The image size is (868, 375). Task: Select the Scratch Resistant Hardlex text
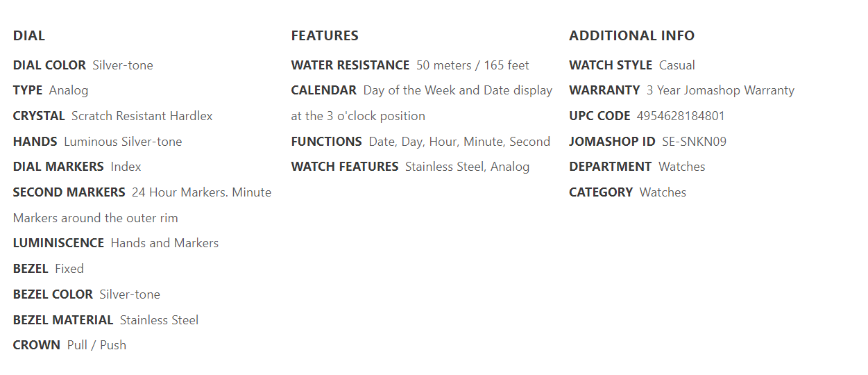coord(142,116)
